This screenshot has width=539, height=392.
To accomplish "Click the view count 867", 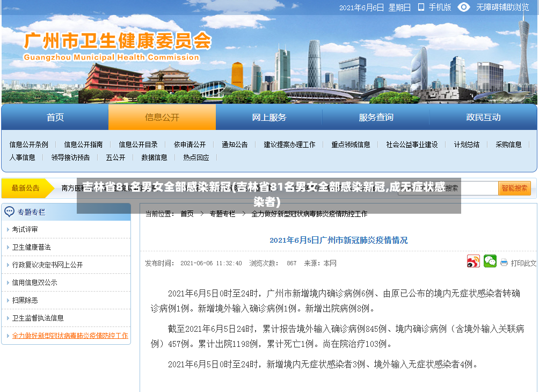I will tap(292, 263).
